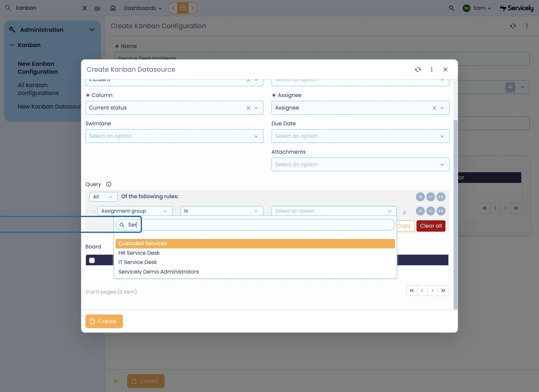Open the Assignee dropdown

(360, 108)
